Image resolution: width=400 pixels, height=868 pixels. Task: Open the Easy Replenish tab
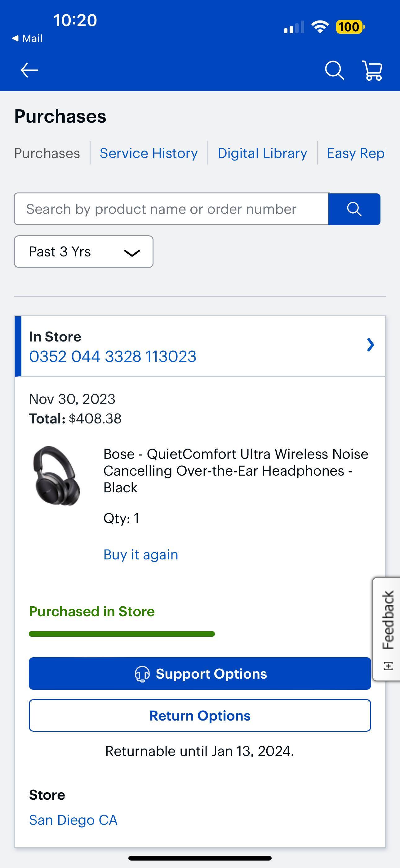point(356,153)
